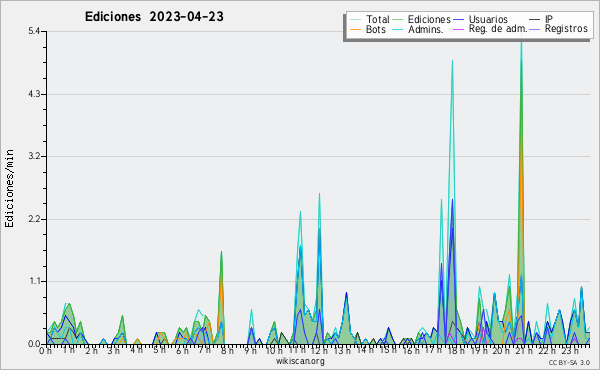Click the "1 h" x-axis label

coord(68,350)
